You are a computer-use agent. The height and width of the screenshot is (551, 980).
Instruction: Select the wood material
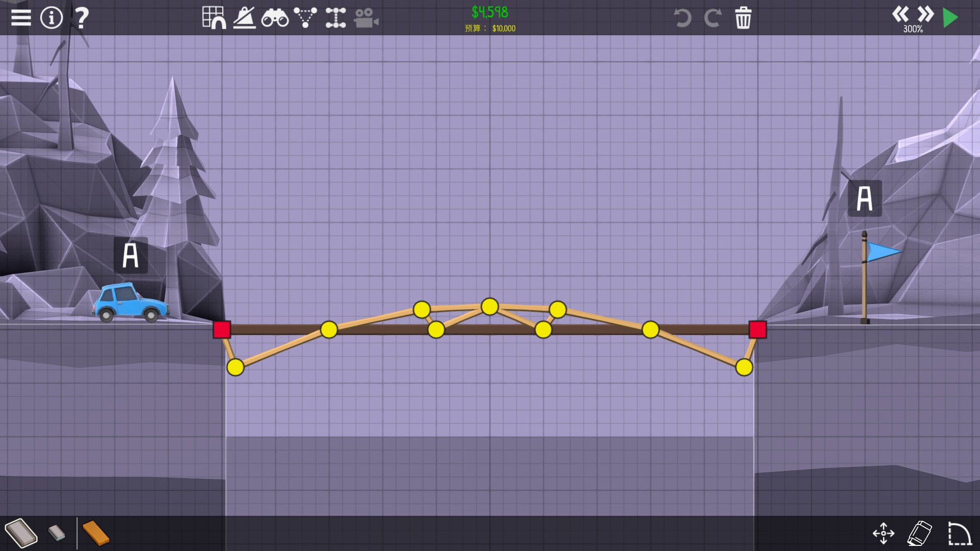point(95,533)
